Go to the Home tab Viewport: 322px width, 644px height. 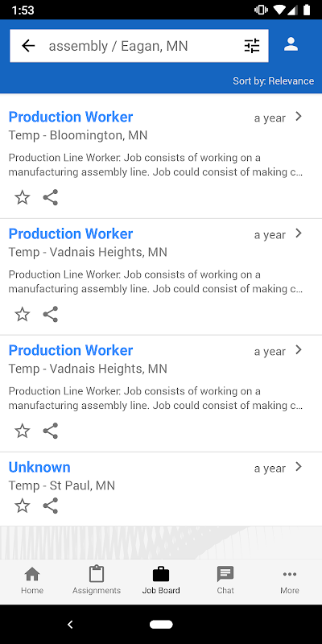click(x=32, y=580)
